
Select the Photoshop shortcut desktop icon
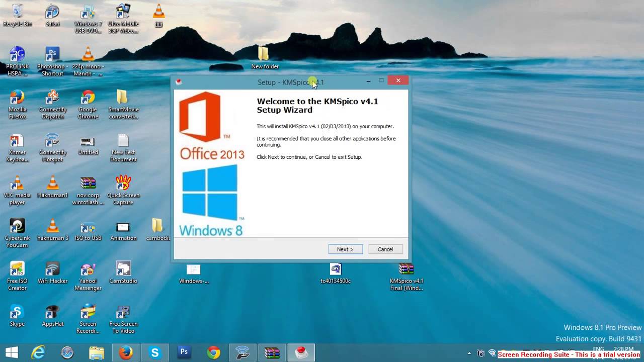tap(52, 61)
